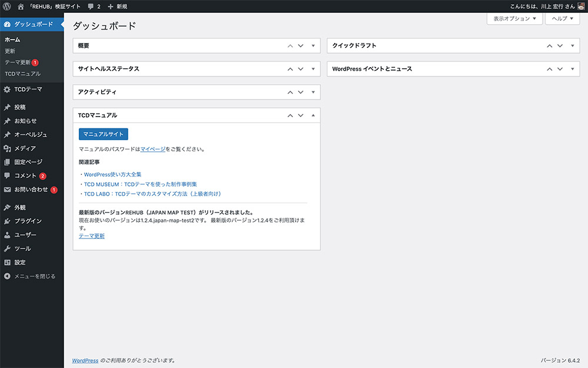Click the ユーザー person icon
Viewport: 588px width, 368px height.
tap(7, 235)
